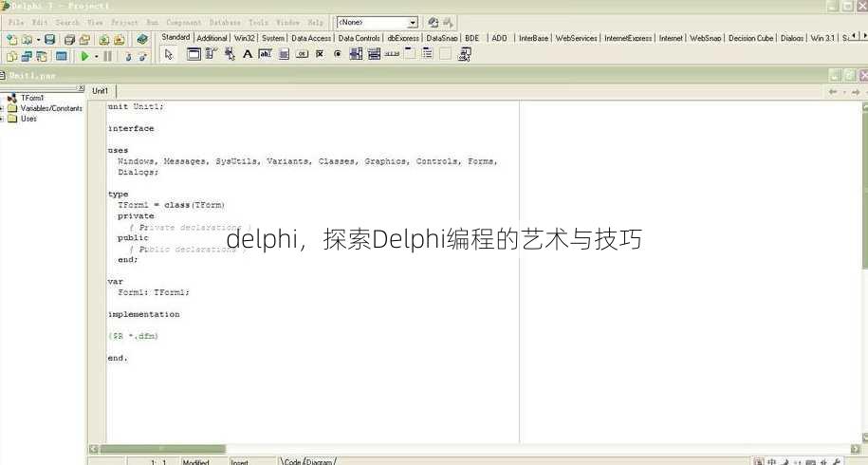Click the View Unit toolbar icon

click(11, 56)
